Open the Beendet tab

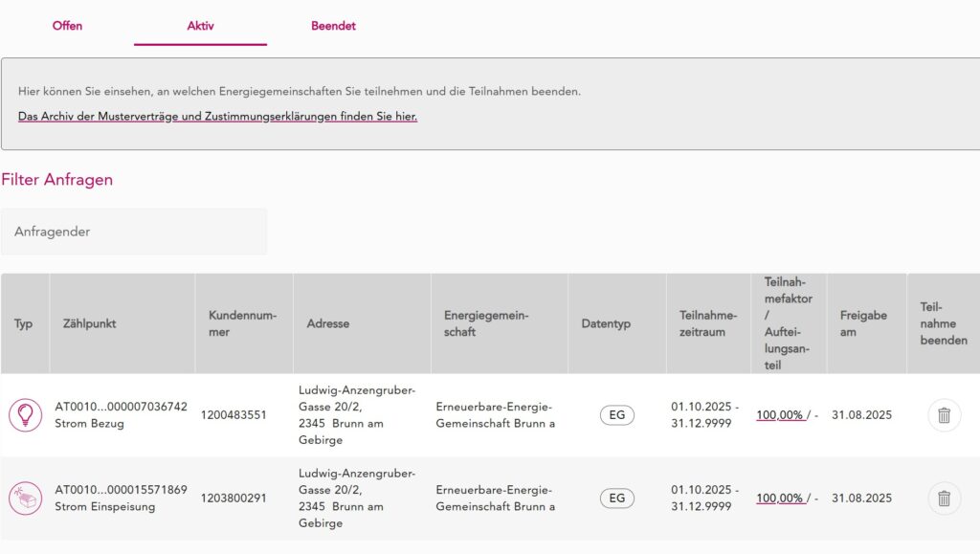pos(333,26)
